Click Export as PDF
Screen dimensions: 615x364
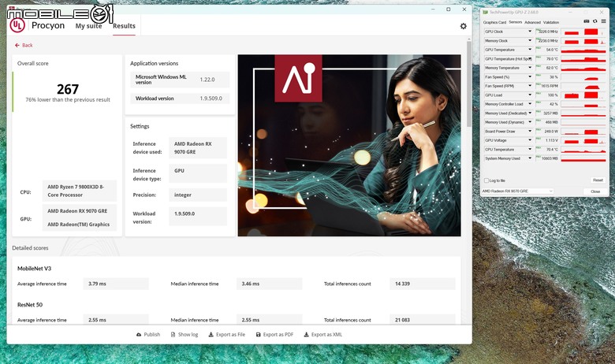point(274,335)
